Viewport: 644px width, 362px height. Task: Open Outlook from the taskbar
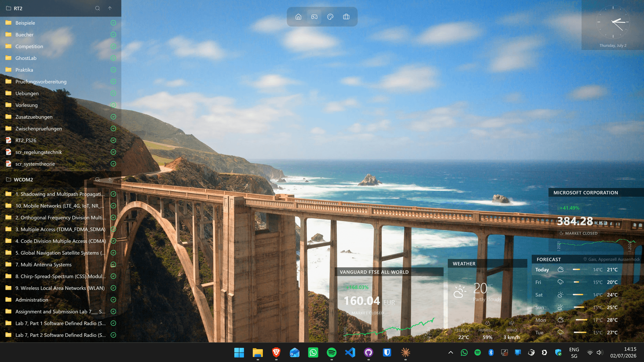click(x=295, y=352)
